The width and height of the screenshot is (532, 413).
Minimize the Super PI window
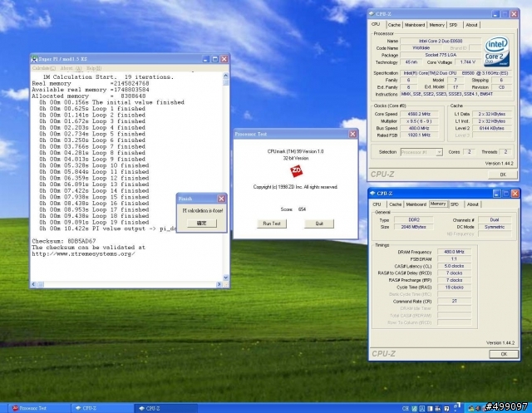point(206,59)
